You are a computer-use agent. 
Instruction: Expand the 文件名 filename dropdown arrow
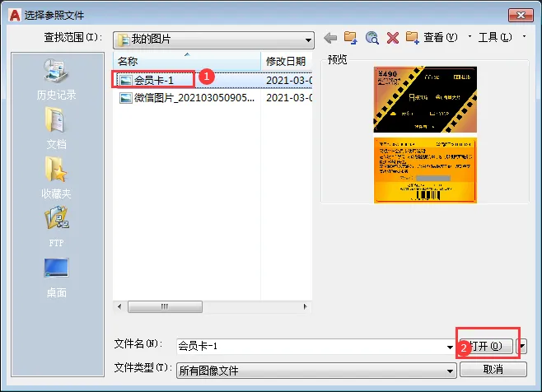(450, 347)
